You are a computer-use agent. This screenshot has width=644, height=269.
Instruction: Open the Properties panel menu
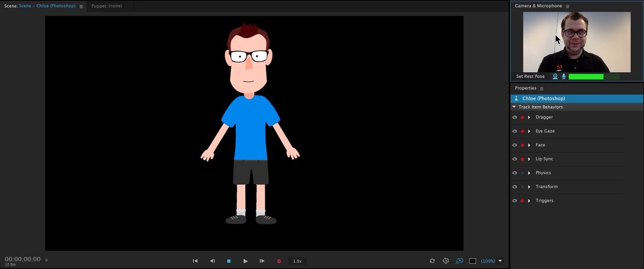click(541, 88)
